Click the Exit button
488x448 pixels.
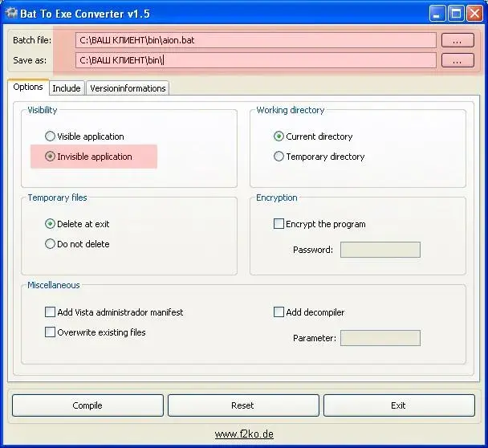point(399,405)
